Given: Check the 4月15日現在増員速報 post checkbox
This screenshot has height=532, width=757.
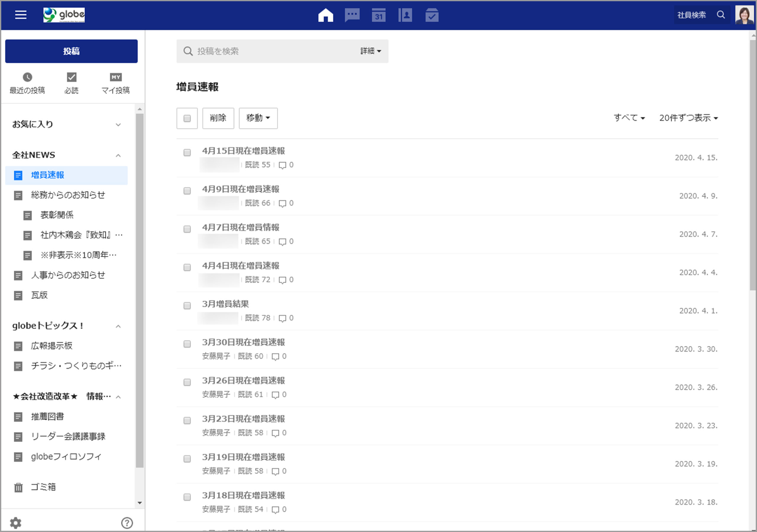Looking at the screenshot, I should pos(187,152).
